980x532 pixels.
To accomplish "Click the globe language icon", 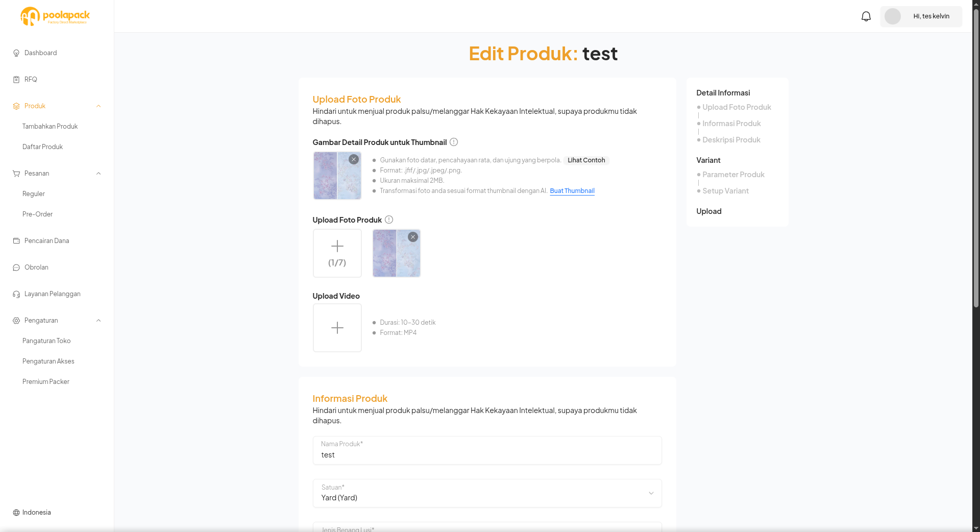I will click(16, 513).
